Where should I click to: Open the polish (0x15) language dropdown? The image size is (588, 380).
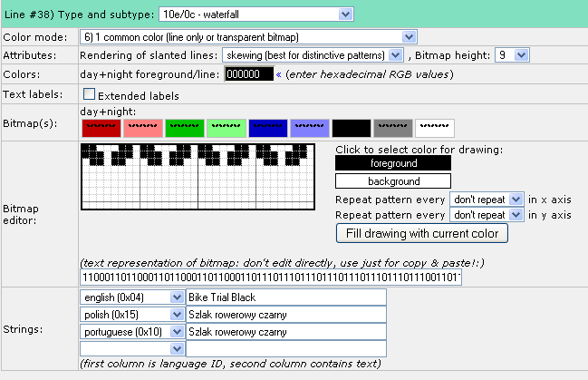pos(131,315)
